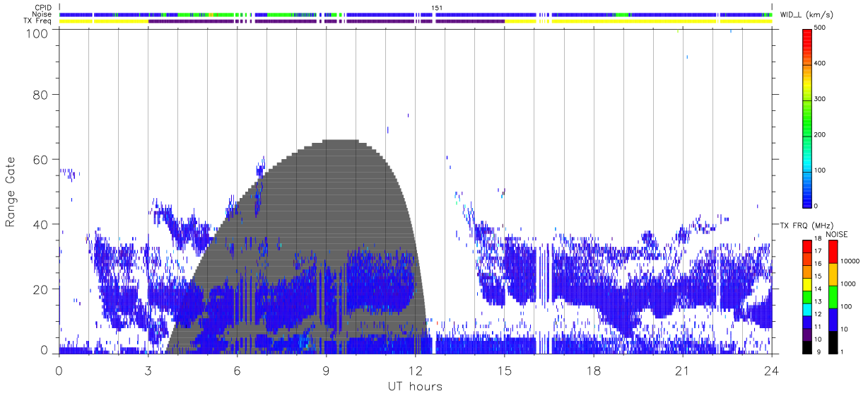Screen dimensions: 868x401
Task: Click the purple 10-11 MHz TX FRQ swatch
Action: point(807,334)
